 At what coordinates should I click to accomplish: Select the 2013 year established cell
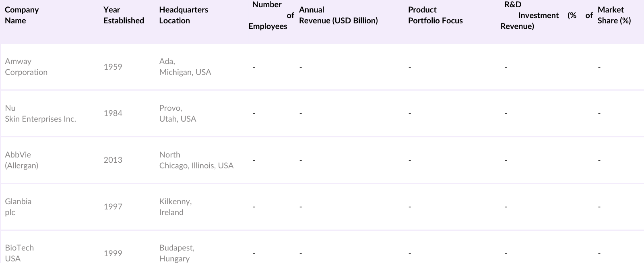pyautogui.click(x=113, y=160)
